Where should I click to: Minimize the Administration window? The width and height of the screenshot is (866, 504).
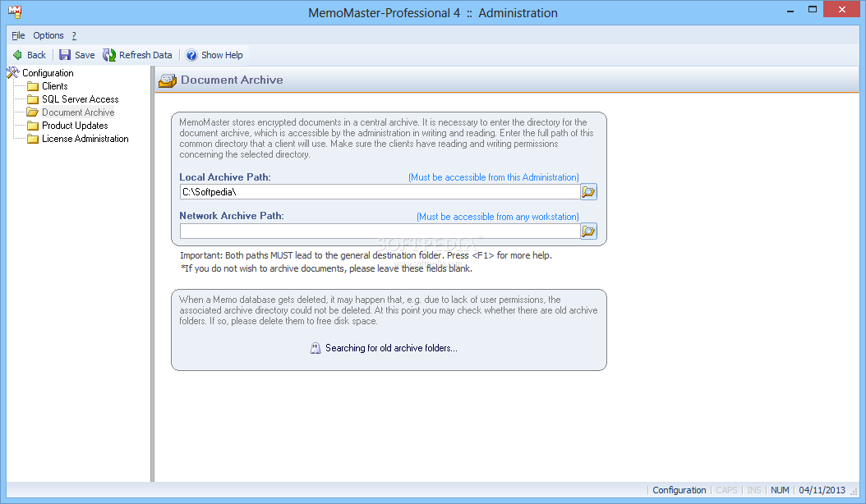pos(790,10)
